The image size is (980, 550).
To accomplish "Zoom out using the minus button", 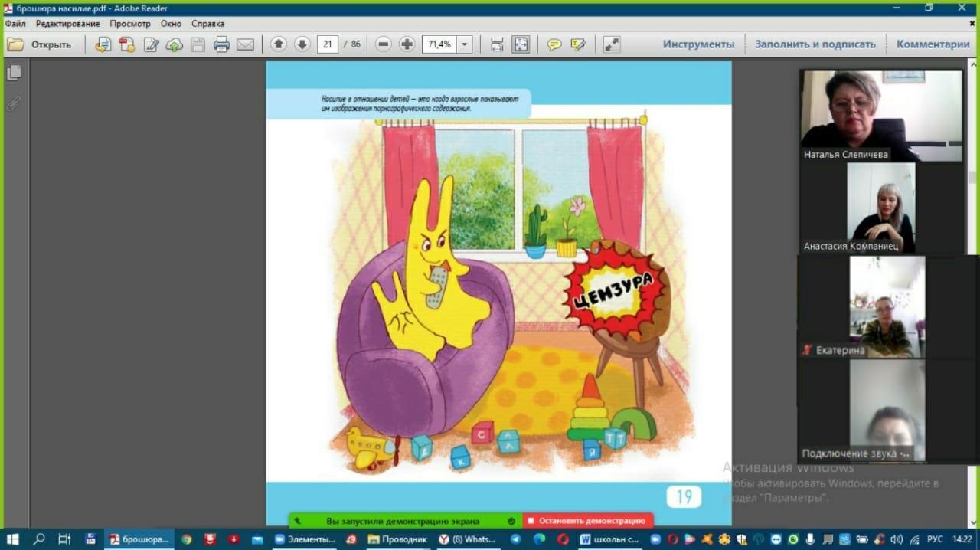I will tap(384, 44).
